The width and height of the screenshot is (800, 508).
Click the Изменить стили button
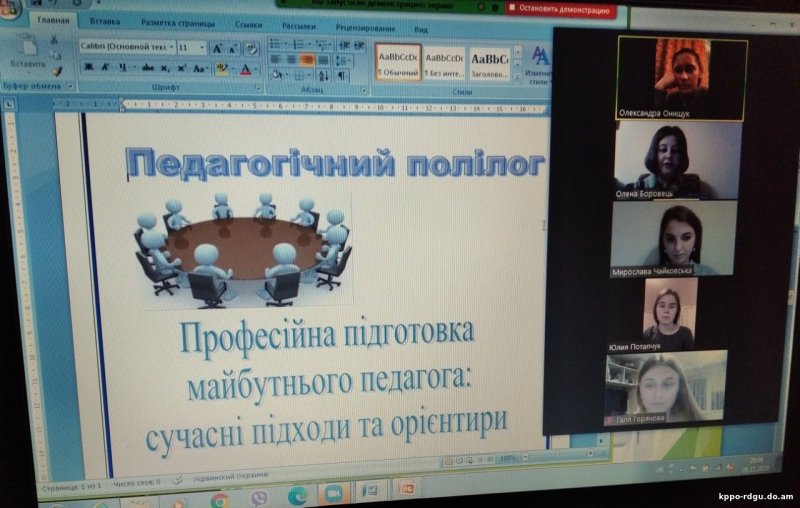coord(538,66)
